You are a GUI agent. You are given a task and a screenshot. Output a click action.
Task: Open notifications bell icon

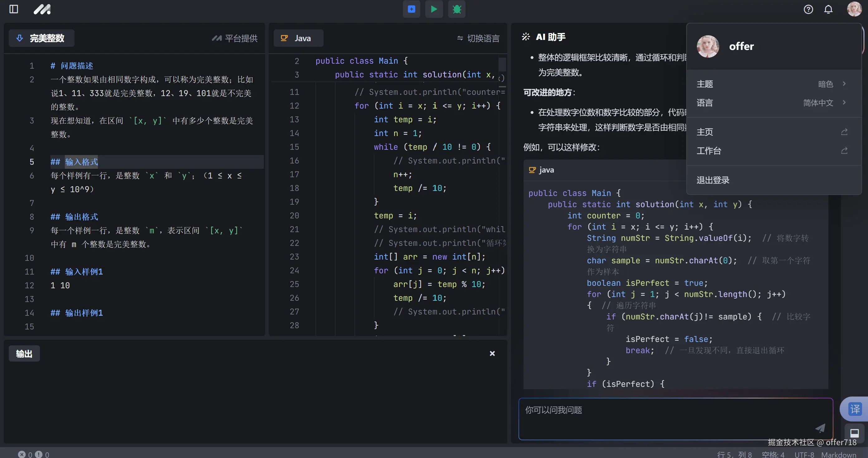click(x=828, y=9)
